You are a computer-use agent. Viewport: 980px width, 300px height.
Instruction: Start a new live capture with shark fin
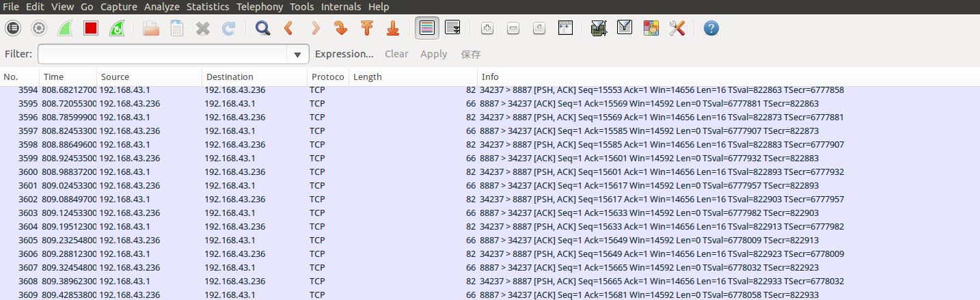65,28
